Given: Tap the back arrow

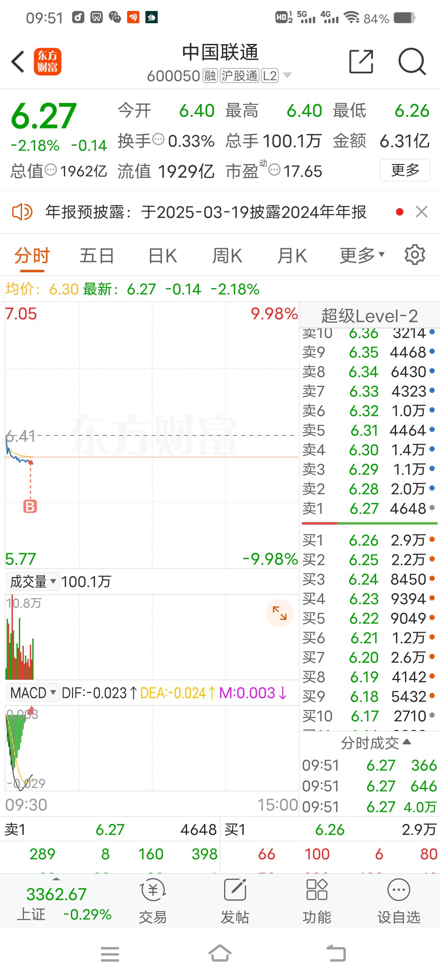Looking at the screenshot, I should tap(18, 62).
